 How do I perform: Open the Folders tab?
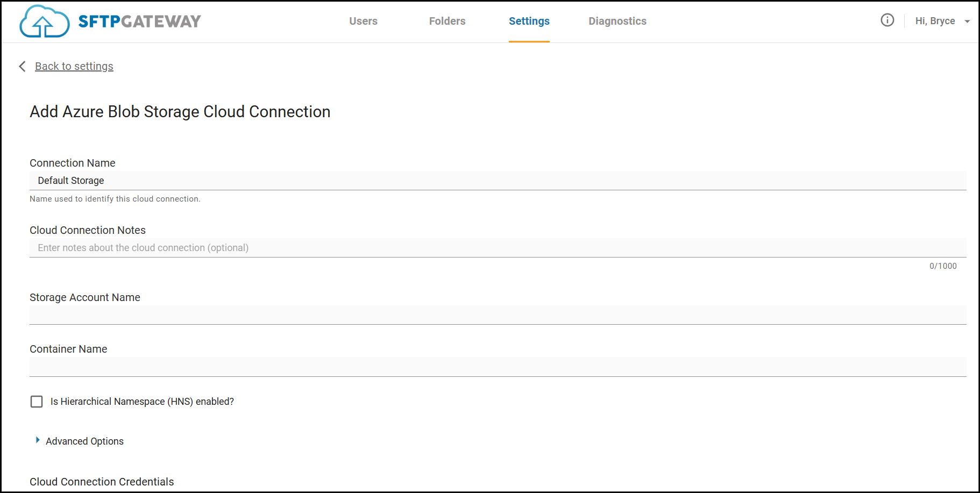tap(447, 21)
